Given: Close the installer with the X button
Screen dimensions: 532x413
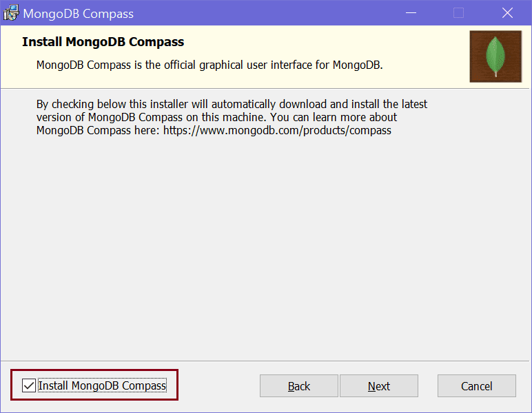Looking at the screenshot, I should 507,13.
